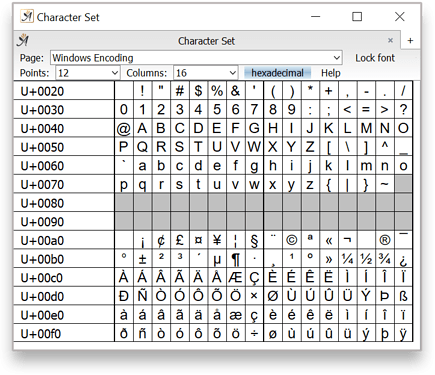
Task: Select the lowercase g cell
Action: click(254, 165)
